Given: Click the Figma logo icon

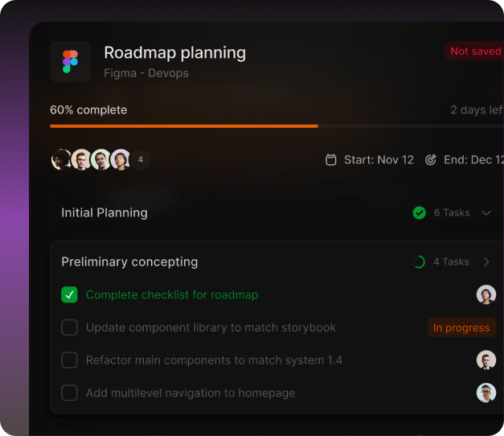Looking at the screenshot, I should tap(70, 62).
